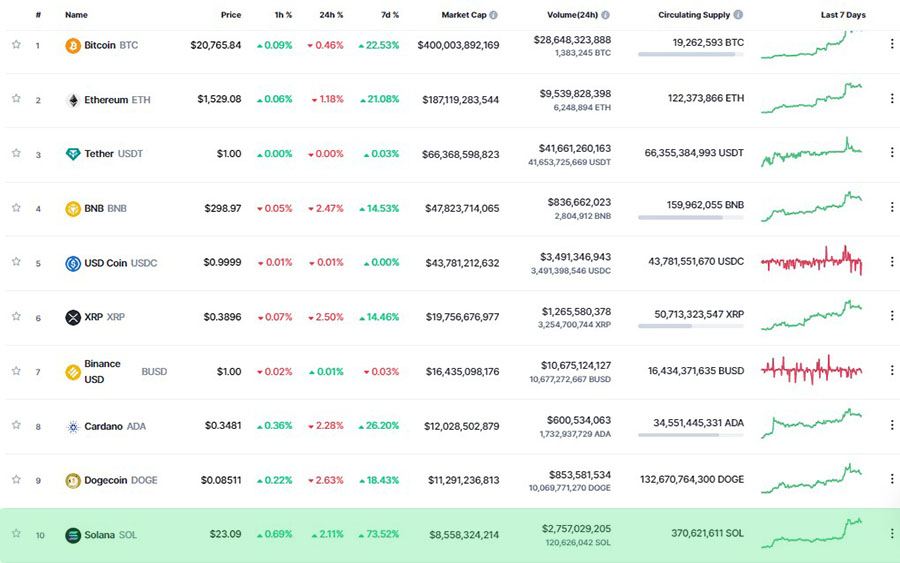Click the Tether logo icon

(73, 154)
